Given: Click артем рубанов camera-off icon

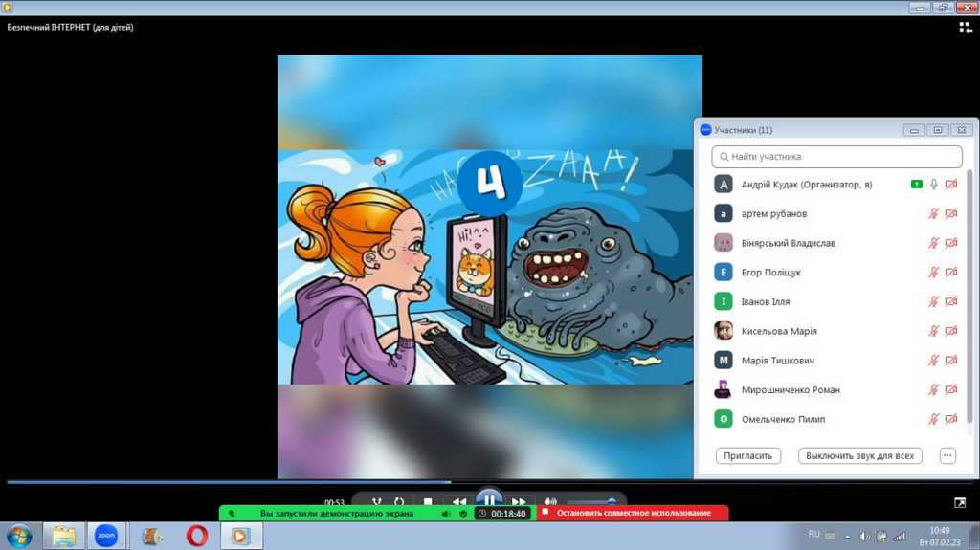Looking at the screenshot, I should 951,213.
